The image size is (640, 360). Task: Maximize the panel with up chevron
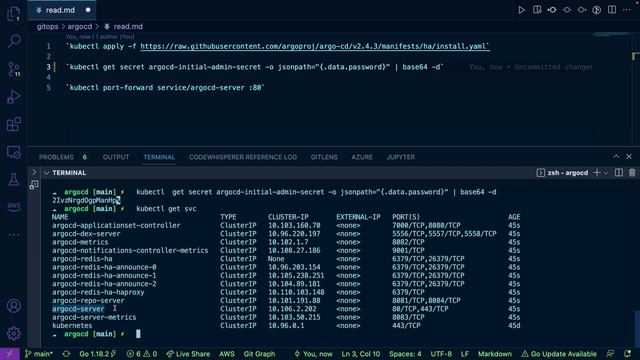coord(616,157)
